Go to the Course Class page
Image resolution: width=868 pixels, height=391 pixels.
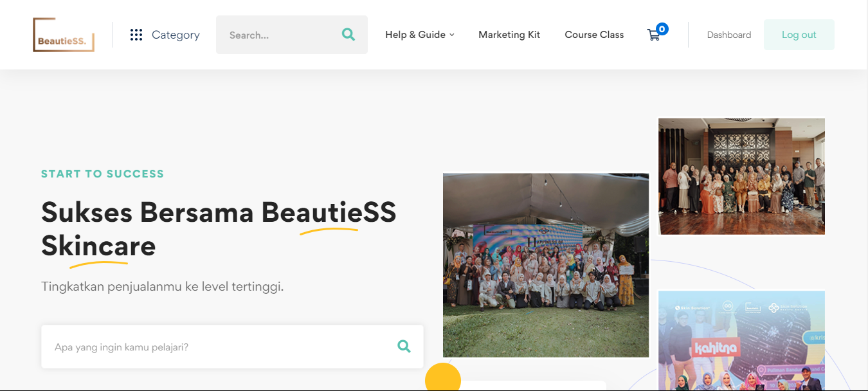594,35
